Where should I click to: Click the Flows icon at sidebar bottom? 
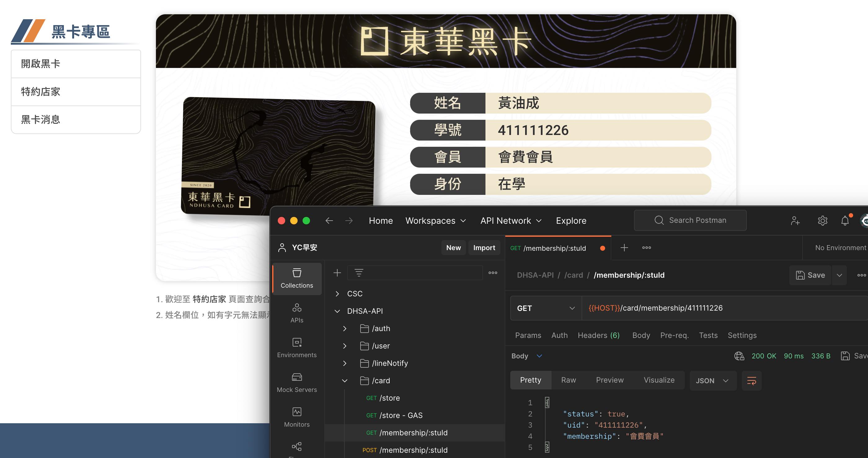tap(297, 447)
